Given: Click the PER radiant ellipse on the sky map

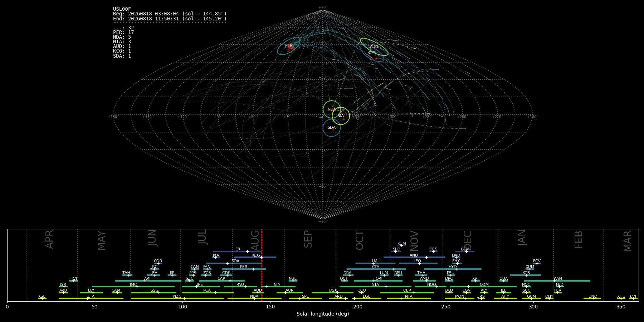Looking at the screenshot, I should pos(289,46).
